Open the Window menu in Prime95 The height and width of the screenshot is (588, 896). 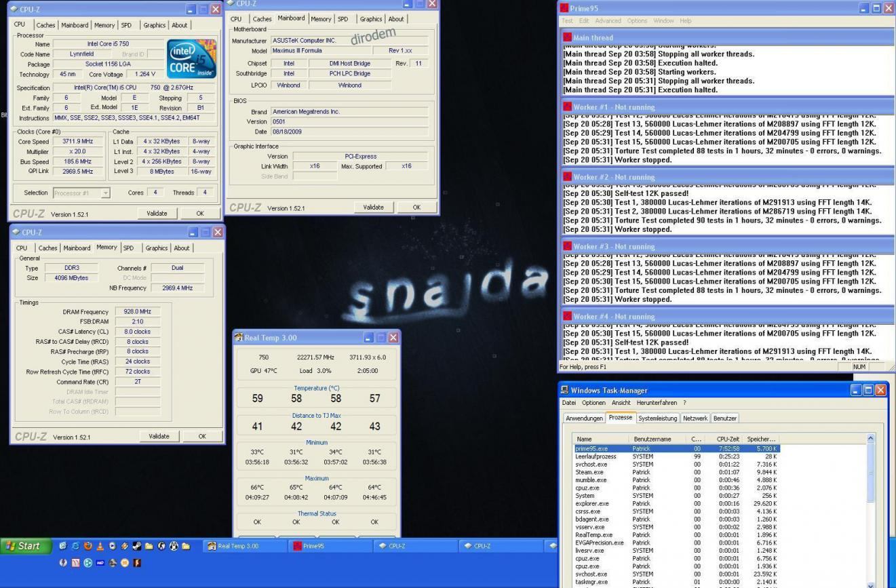[664, 21]
